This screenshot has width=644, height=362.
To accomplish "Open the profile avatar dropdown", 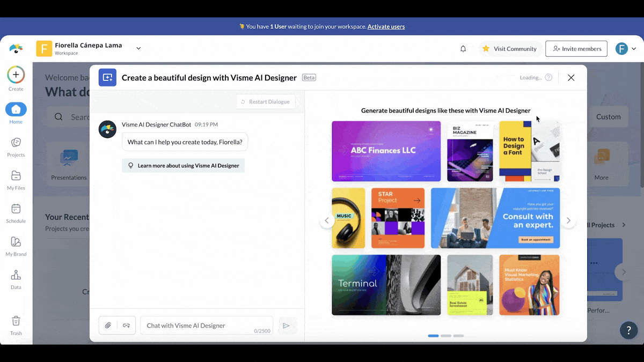I will point(627,48).
